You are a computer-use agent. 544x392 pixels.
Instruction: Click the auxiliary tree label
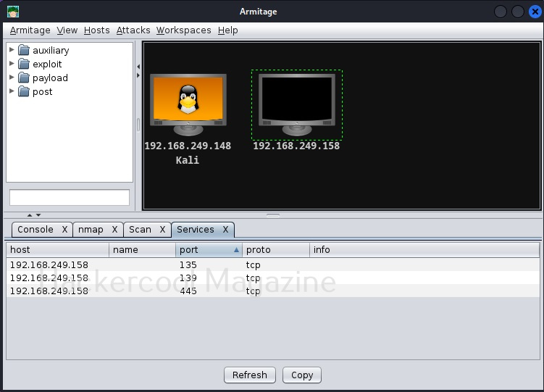click(51, 51)
